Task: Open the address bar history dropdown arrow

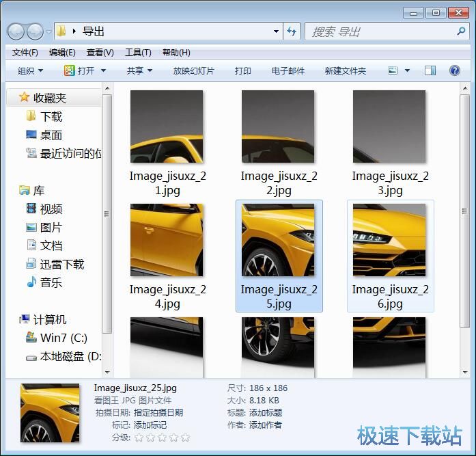Action: [x=276, y=31]
